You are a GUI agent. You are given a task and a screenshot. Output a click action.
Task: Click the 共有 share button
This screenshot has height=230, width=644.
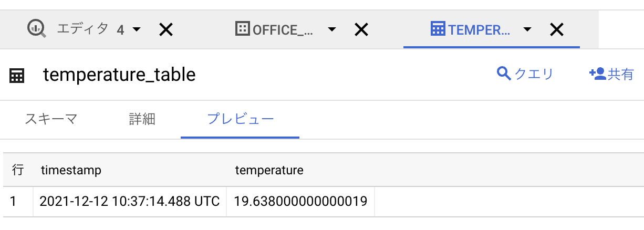pos(612,75)
